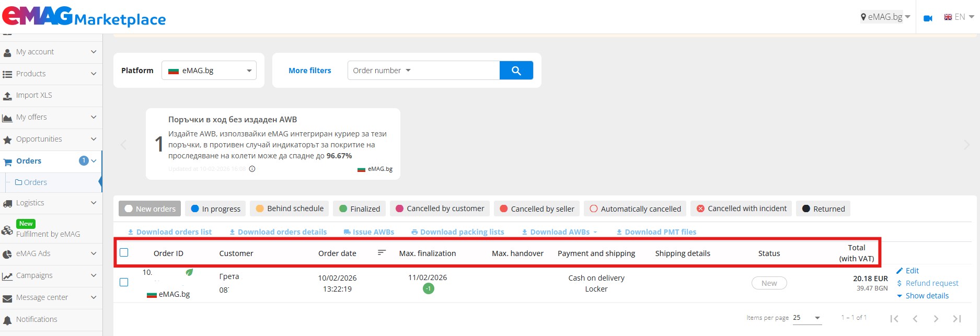Expand the My offers menu
Viewport: 980px width, 336px height.
94,117
